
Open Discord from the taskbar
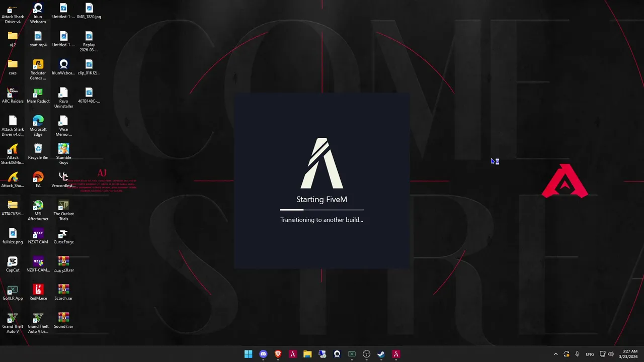(x=263, y=354)
